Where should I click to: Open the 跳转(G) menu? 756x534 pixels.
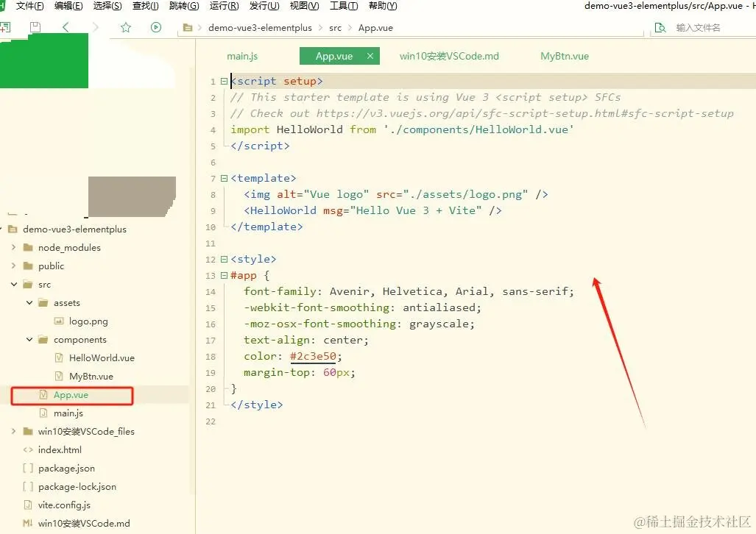point(184,6)
